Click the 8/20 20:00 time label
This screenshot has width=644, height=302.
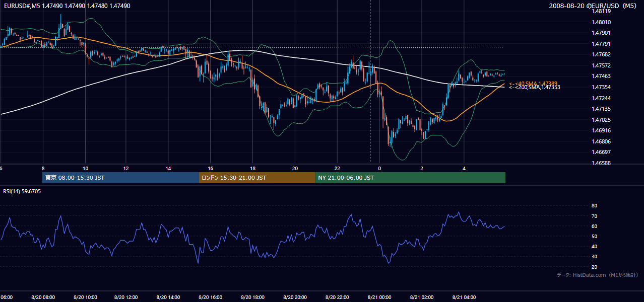pos(295,297)
